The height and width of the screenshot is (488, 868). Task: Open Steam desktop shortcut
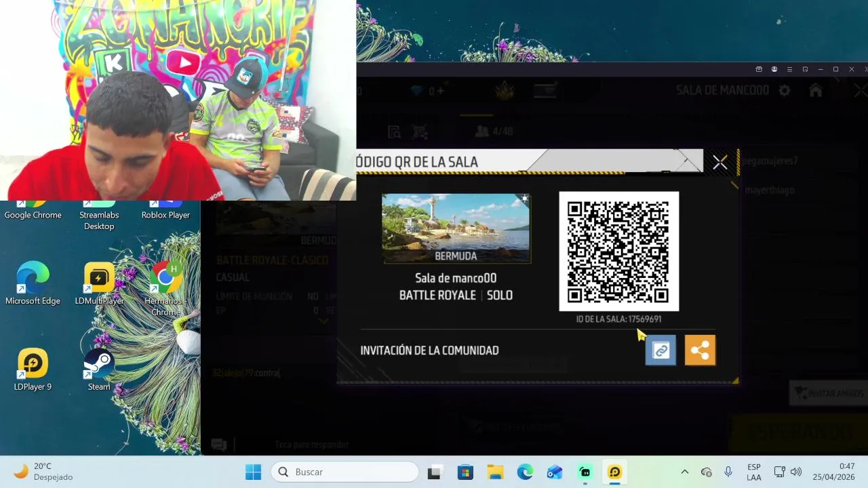pos(99,369)
